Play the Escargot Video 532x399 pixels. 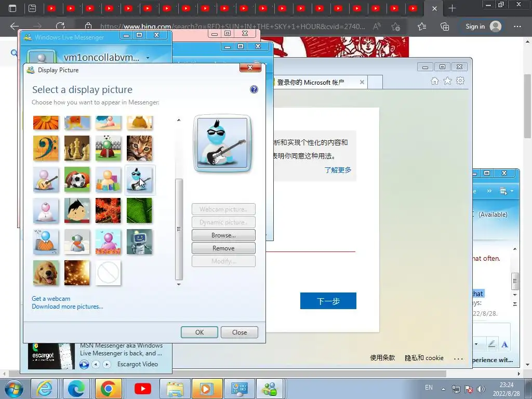[x=84, y=364]
